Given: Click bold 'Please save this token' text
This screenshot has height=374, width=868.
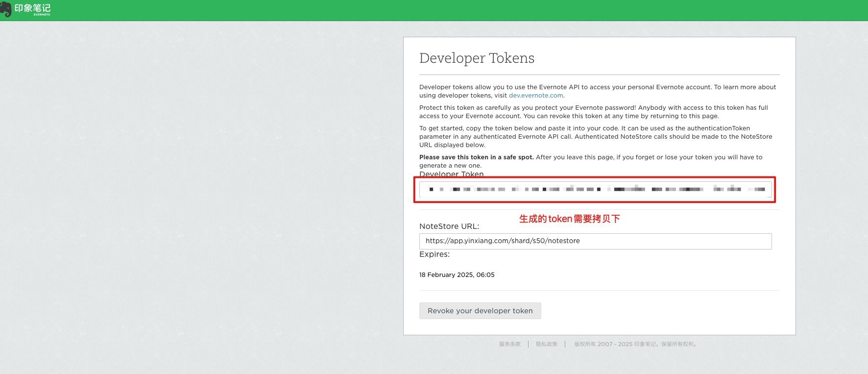Looking at the screenshot, I should 476,157.
